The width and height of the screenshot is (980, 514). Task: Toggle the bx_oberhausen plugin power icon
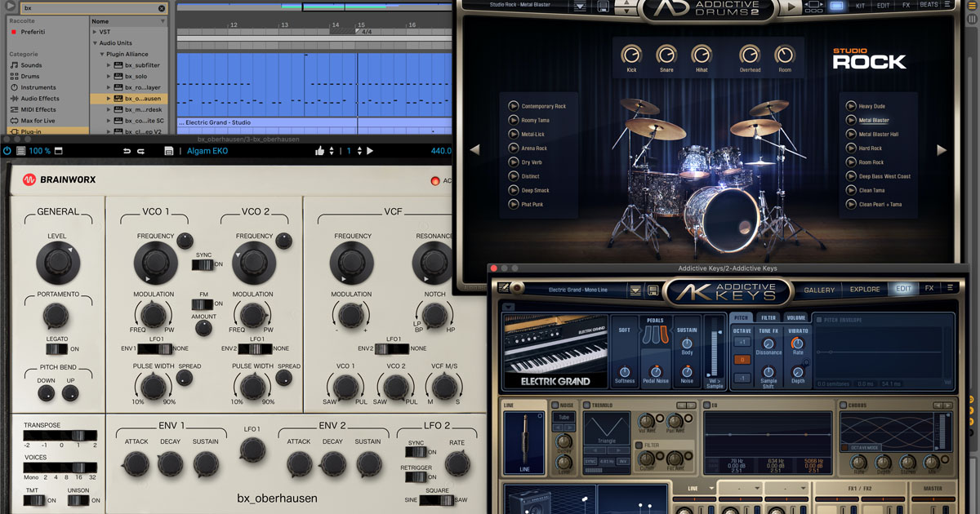[x=7, y=151]
